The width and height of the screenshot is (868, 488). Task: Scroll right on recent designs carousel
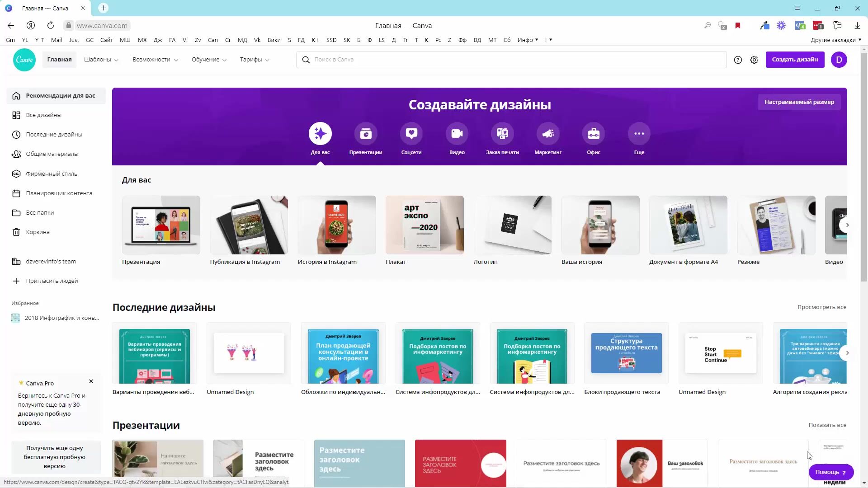coord(848,353)
